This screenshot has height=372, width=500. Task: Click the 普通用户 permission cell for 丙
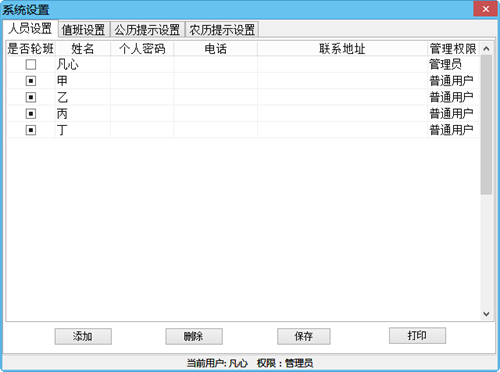click(x=453, y=114)
